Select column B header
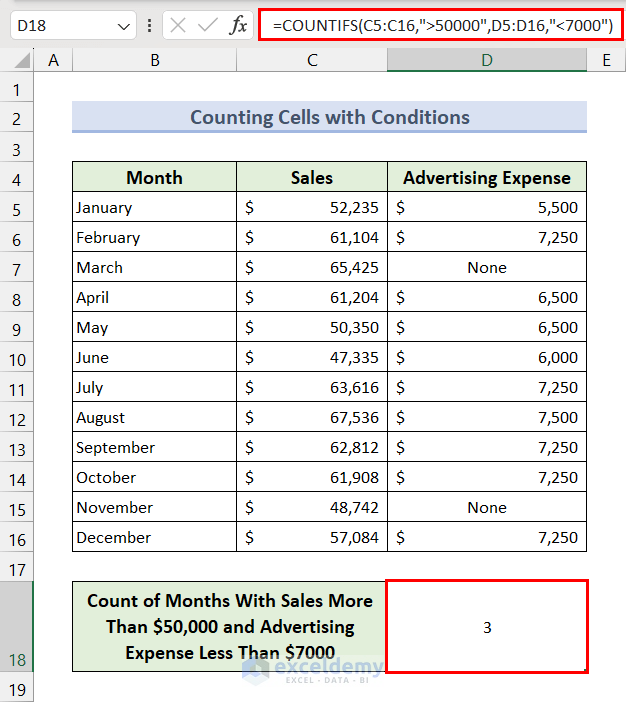 (x=154, y=61)
